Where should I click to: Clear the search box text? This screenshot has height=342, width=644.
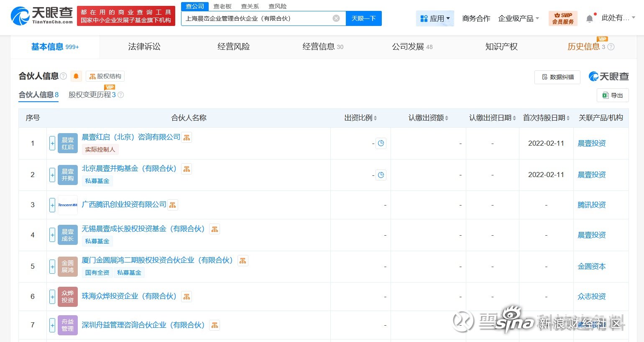click(x=336, y=18)
